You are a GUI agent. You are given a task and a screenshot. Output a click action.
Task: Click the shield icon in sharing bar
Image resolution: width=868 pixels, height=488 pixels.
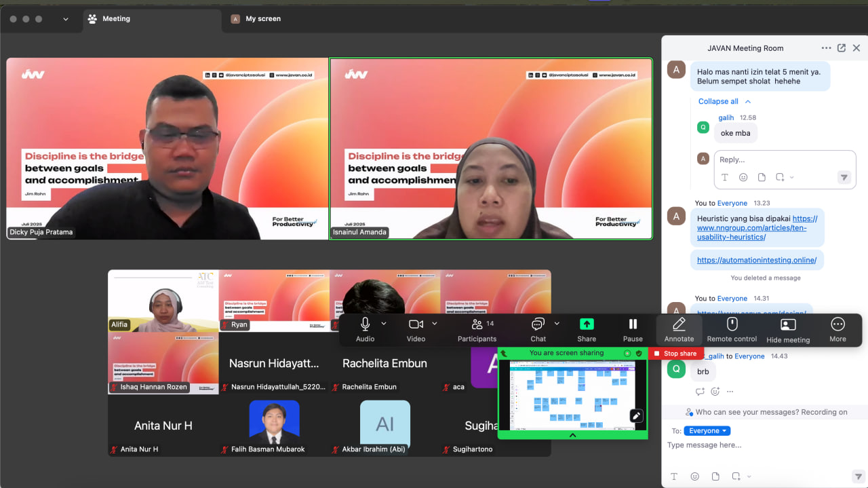[x=638, y=354]
